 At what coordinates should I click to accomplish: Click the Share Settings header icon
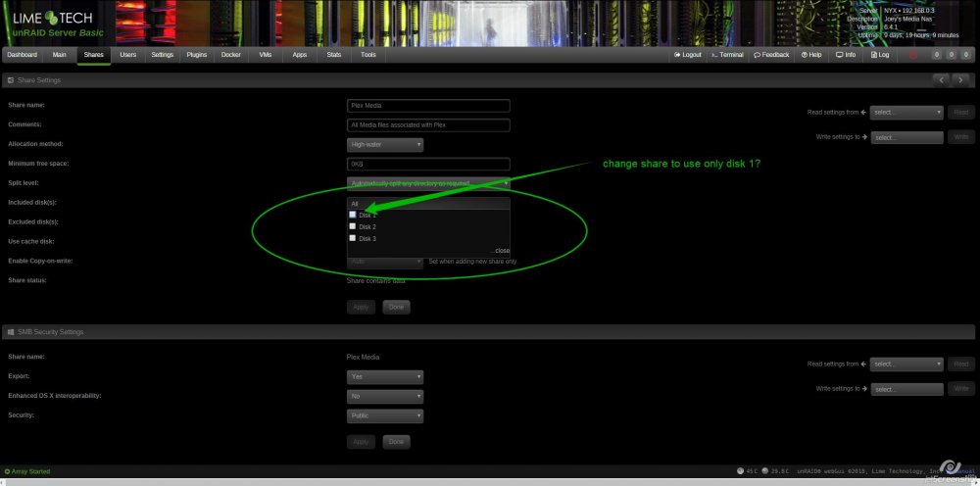(11, 80)
